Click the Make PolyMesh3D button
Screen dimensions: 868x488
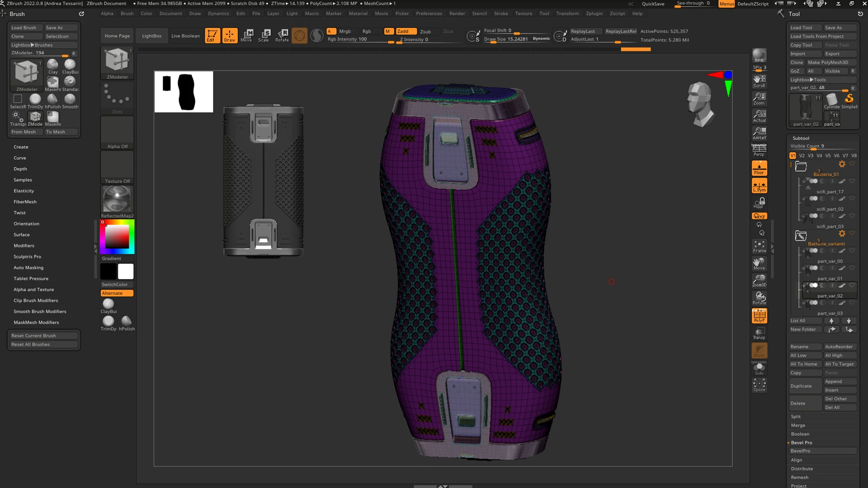[x=831, y=62]
